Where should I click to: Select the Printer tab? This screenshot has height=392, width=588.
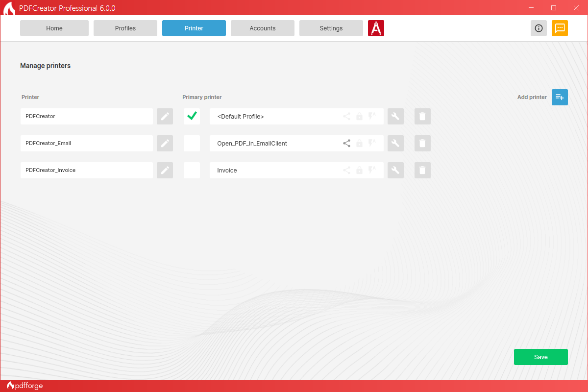click(x=194, y=28)
